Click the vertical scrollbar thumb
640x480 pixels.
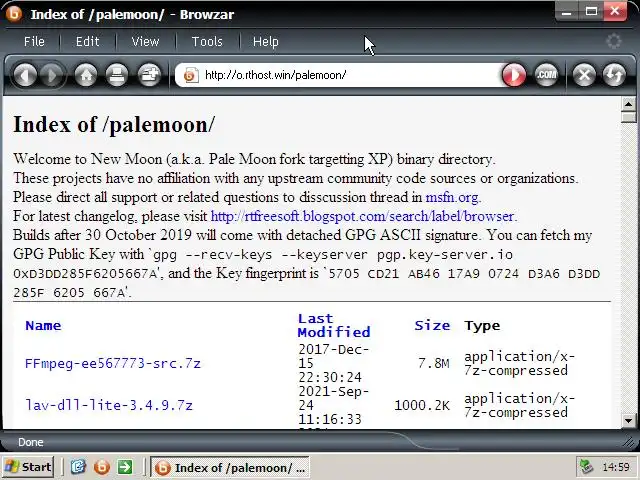pos(628,118)
